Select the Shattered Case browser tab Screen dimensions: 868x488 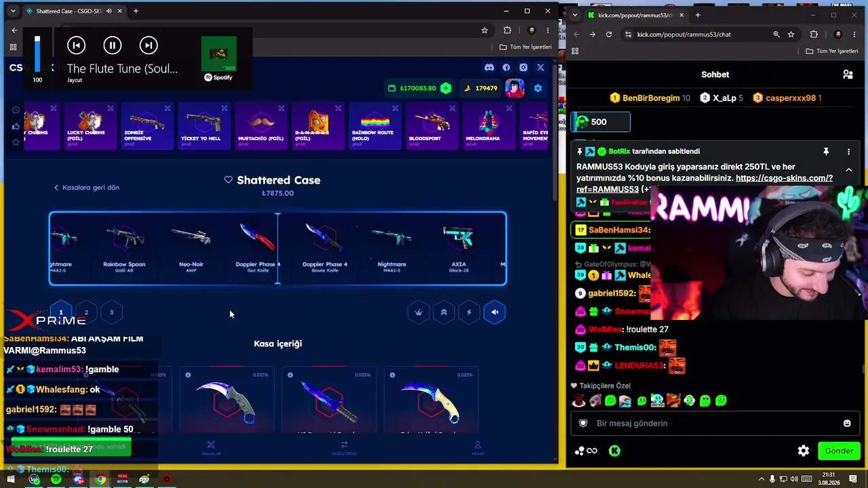click(75, 11)
